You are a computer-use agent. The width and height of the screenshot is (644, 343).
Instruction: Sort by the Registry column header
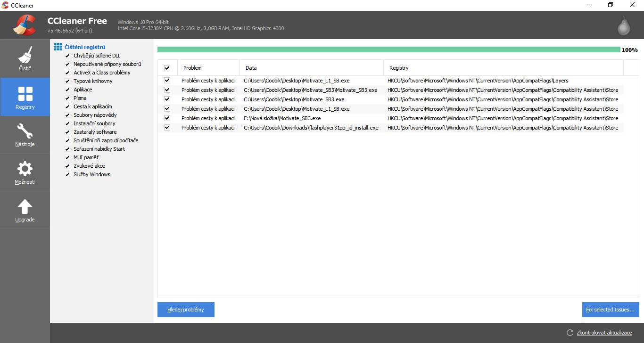(x=504, y=68)
